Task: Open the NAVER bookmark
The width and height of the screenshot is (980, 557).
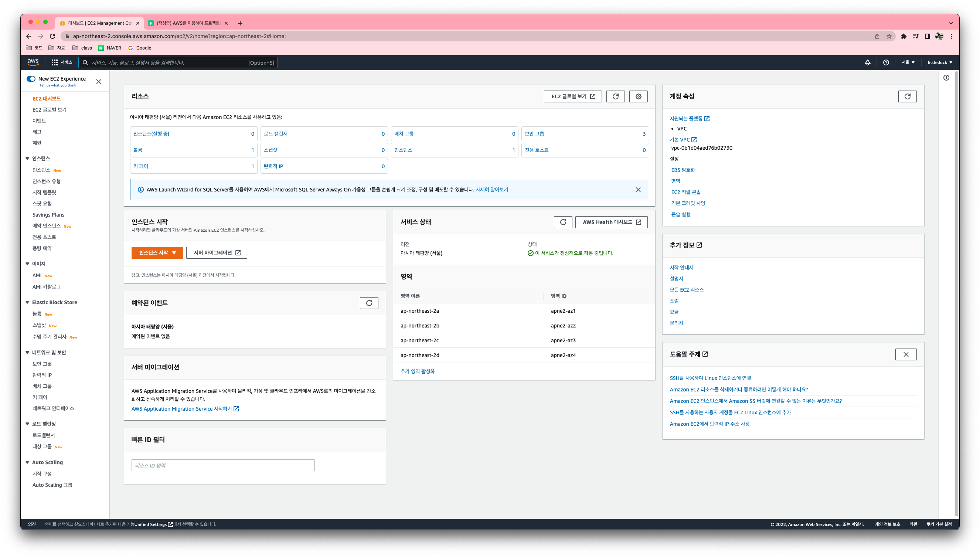Action: (110, 48)
